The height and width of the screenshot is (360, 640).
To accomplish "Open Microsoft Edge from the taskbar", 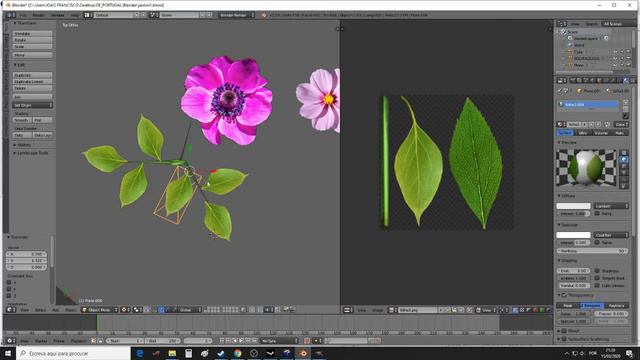I will [140, 353].
